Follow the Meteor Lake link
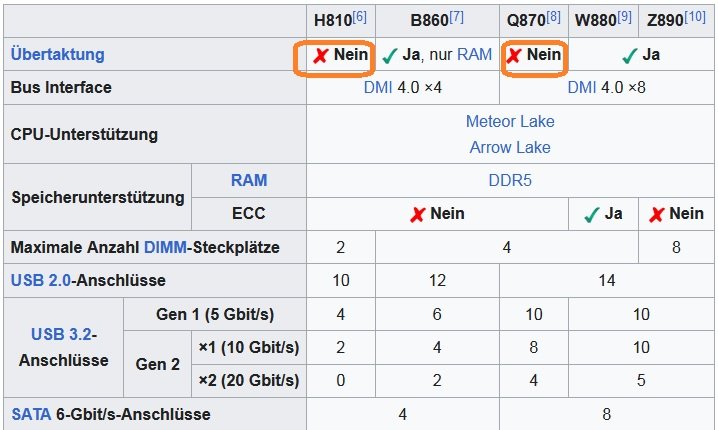The height and width of the screenshot is (430, 718). tap(510, 121)
